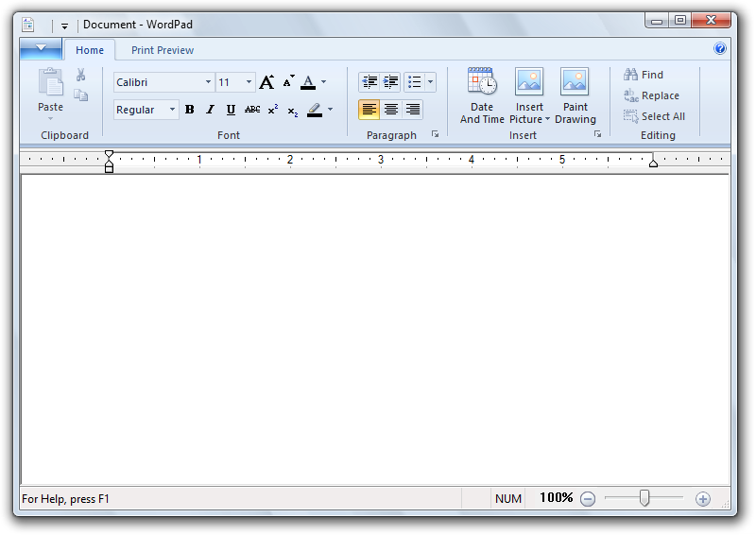Decrease paragraph indent
The height and width of the screenshot is (535, 756).
click(x=369, y=82)
